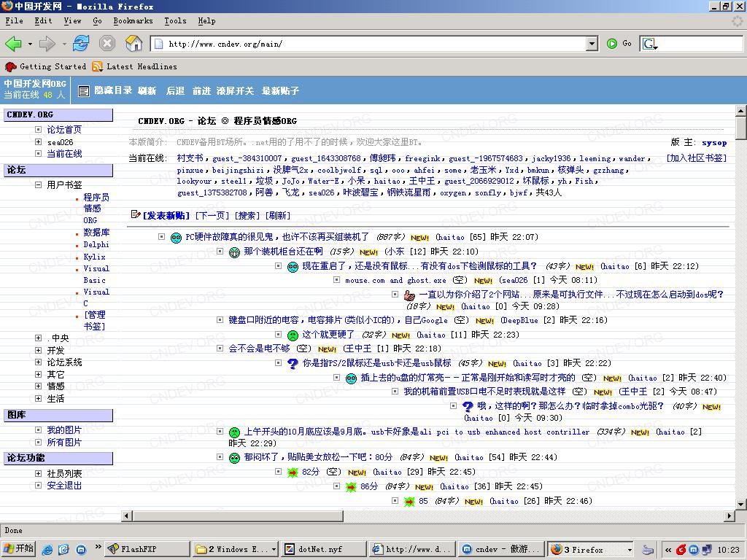Click the horizontal scrollbar thumb
Image resolution: width=747 pixels, height=560 pixels.
click(238, 516)
